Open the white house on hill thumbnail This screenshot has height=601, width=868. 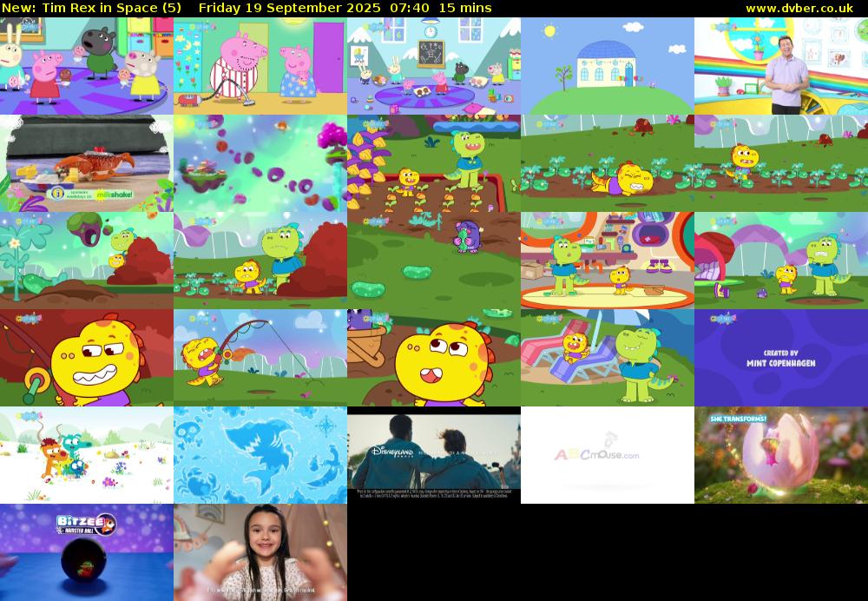(x=607, y=66)
